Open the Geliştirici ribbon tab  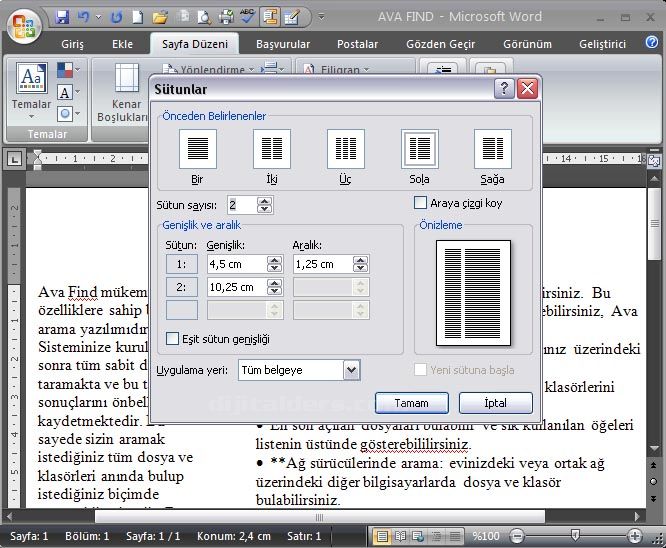tap(602, 44)
